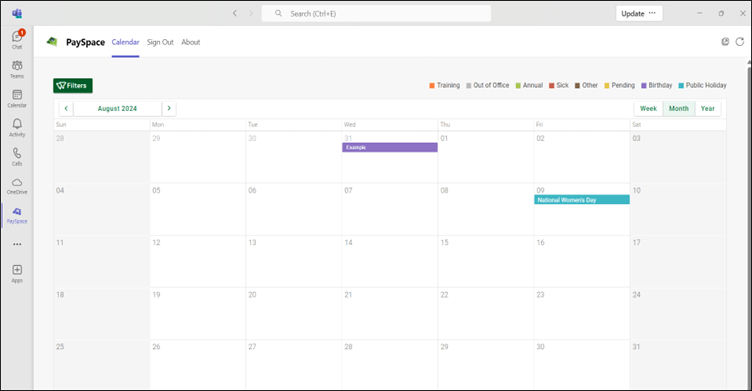Select the day cell 15
The height and width of the screenshot is (391, 752).
coord(486,261)
